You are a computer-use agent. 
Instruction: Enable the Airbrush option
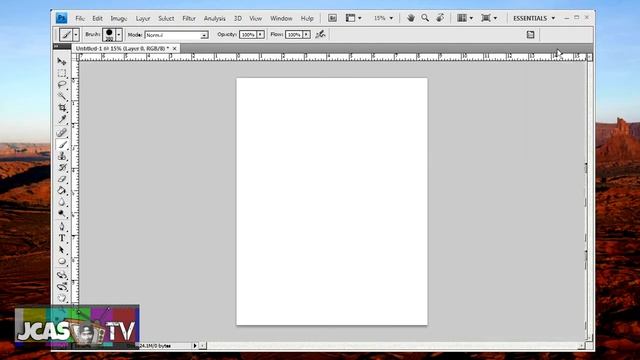pyautogui.click(x=320, y=34)
